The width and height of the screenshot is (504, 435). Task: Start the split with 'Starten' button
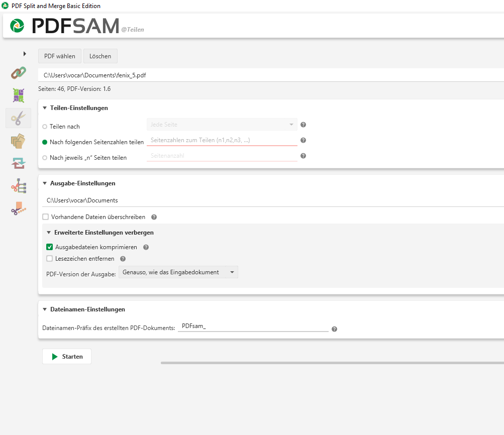click(x=67, y=357)
